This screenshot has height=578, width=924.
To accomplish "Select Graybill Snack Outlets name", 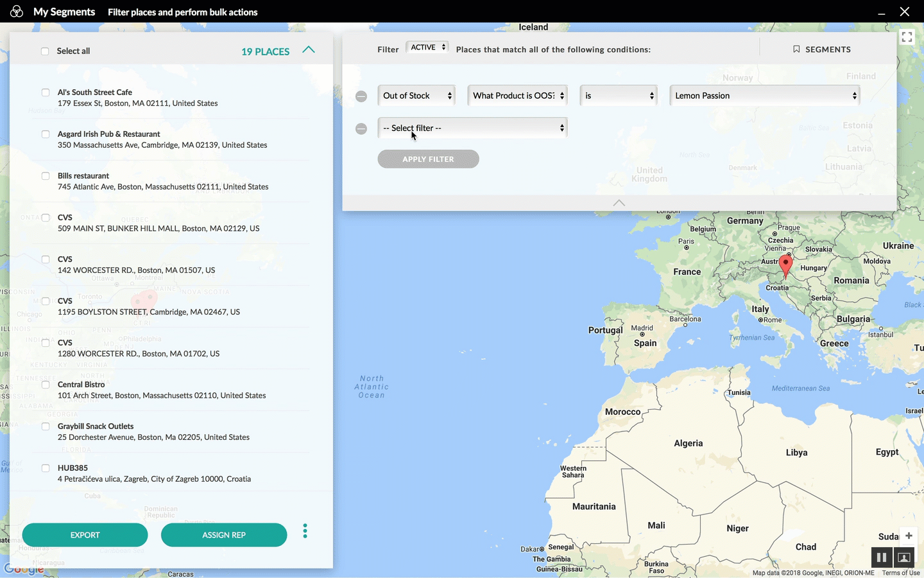I will [x=96, y=426].
